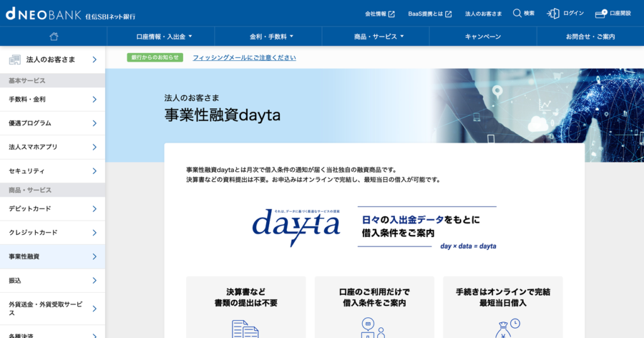Click 口座のご利用だけで借入条件をご案内 card
Screen dimensions: 644x338
[x=374, y=307]
